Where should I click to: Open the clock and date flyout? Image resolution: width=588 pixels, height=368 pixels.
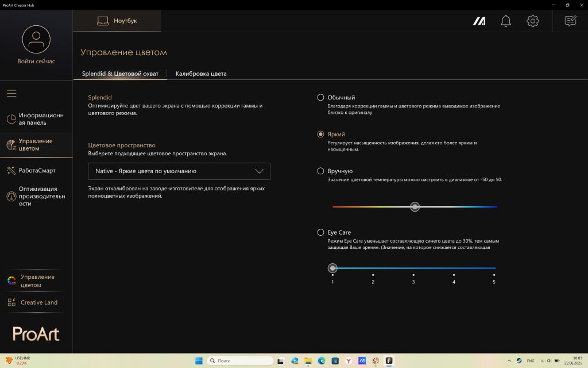572,361
